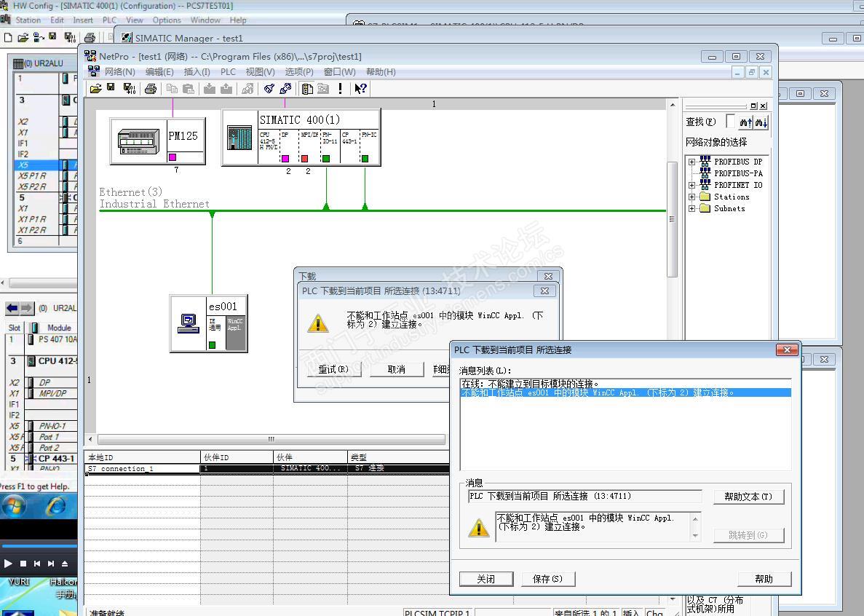Activate the context help pointer icon
Screen dimensions: 864x616
[360, 89]
